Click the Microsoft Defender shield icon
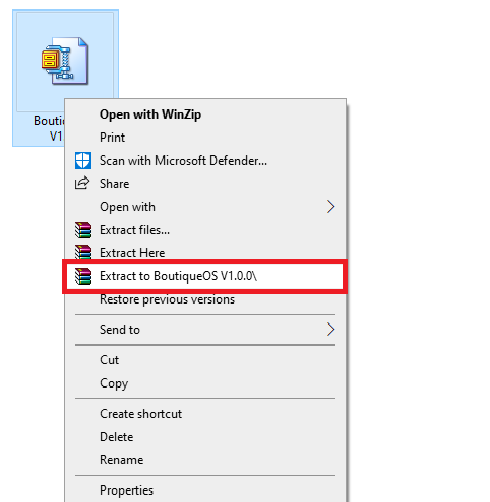Image resolution: width=490 pixels, height=502 pixels. (82, 161)
